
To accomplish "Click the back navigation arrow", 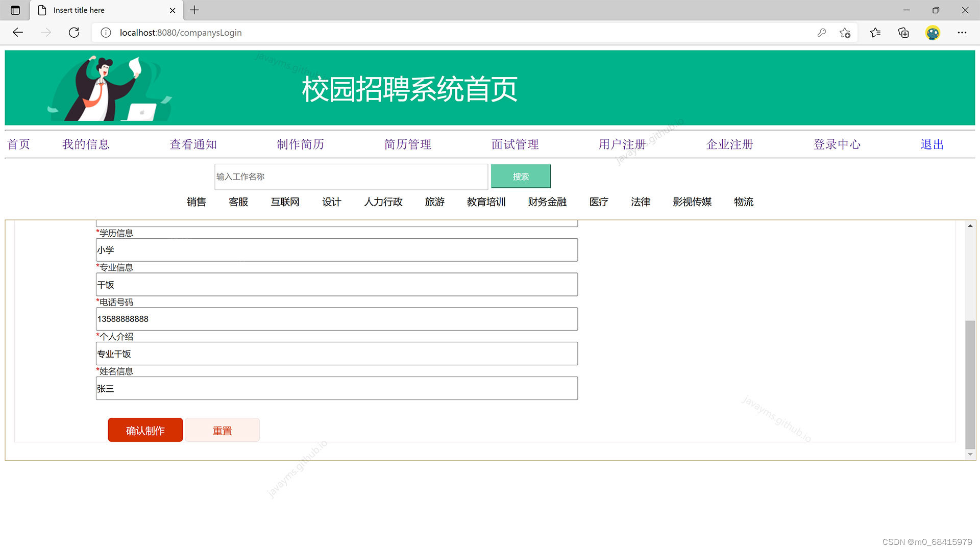I will pyautogui.click(x=17, y=32).
